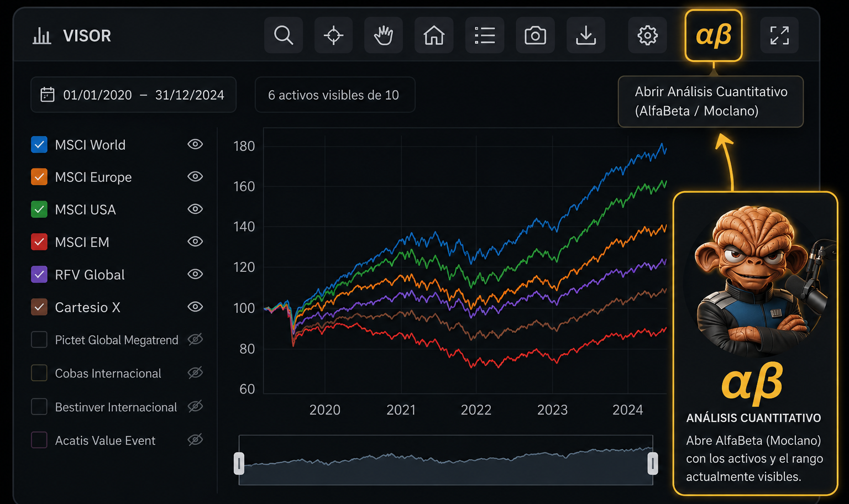Viewport: 849px width, 504px height.
Task: Enter fullscreen with expand icon
Action: click(x=779, y=35)
